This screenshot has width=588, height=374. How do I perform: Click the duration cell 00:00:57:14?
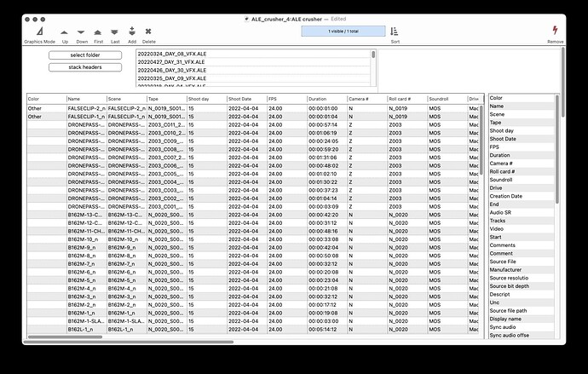coord(328,124)
